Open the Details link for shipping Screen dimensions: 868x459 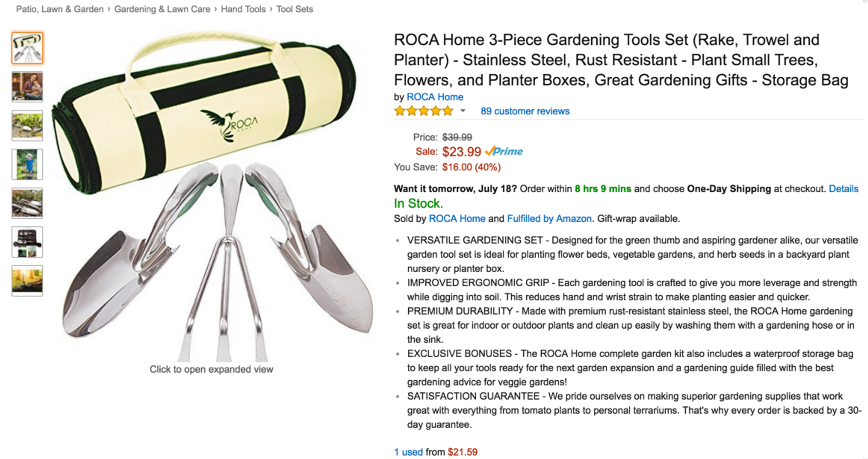click(843, 189)
